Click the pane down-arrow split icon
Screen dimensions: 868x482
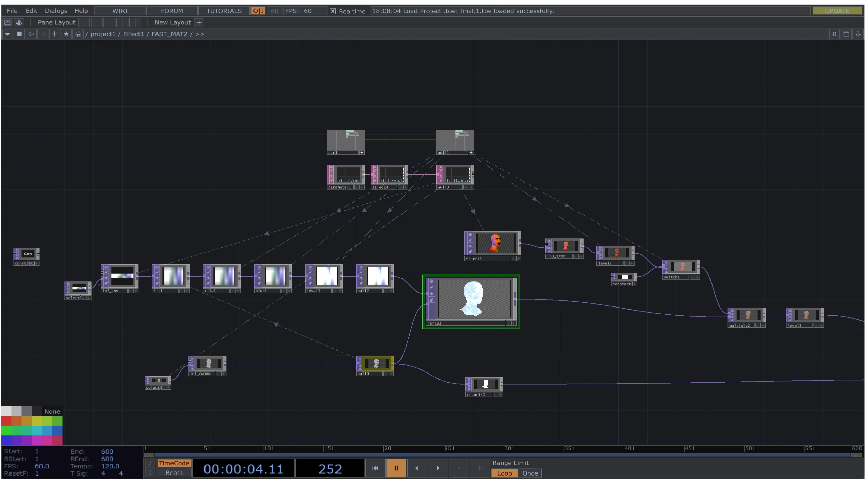858,34
